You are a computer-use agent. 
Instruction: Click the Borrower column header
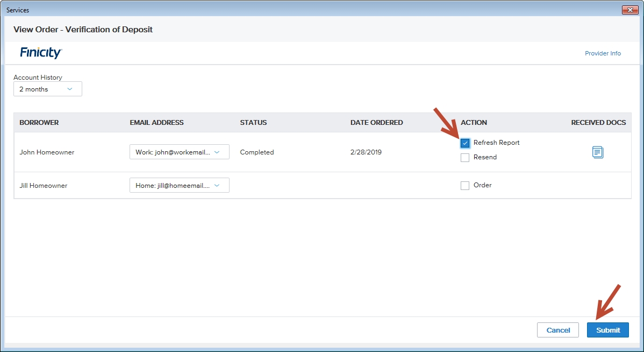[x=39, y=123]
